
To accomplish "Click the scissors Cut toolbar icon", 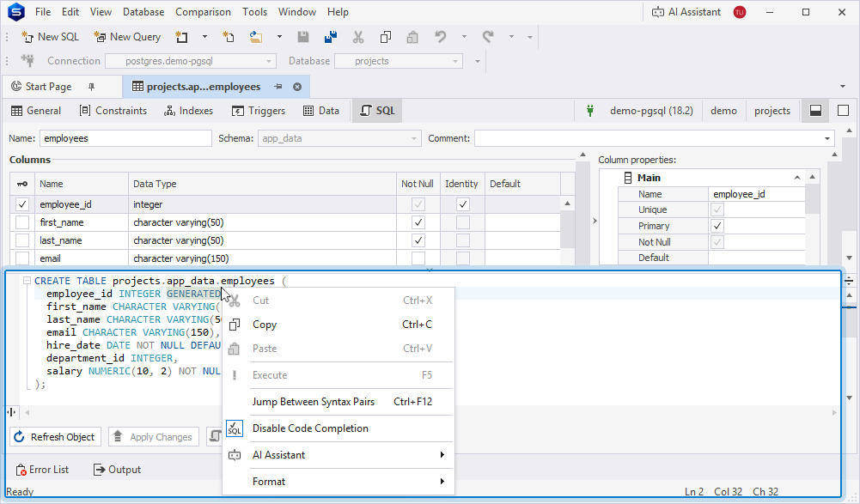I will pyautogui.click(x=358, y=37).
